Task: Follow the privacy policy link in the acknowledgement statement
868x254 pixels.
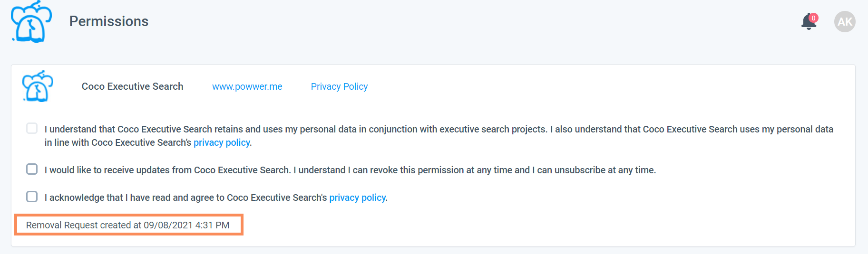Action: pyautogui.click(x=357, y=198)
